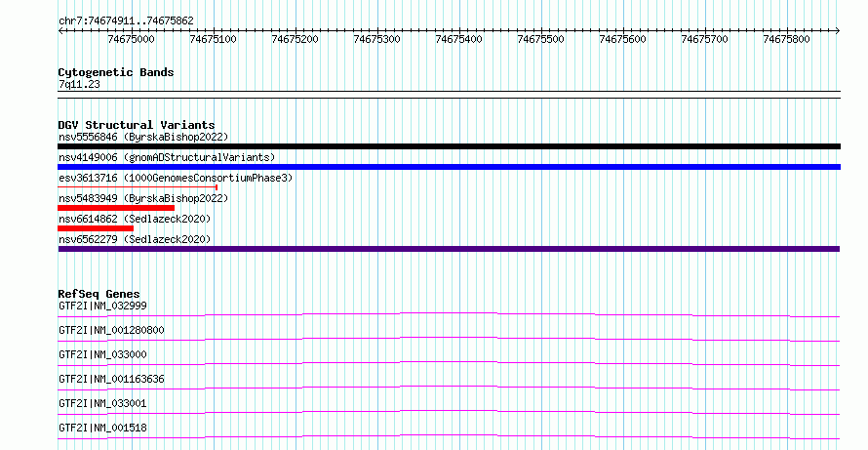Click the magenta intron line of NM_033000
Image resolution: width=868 pixels, height=450 pixels.
coord(449,362)
